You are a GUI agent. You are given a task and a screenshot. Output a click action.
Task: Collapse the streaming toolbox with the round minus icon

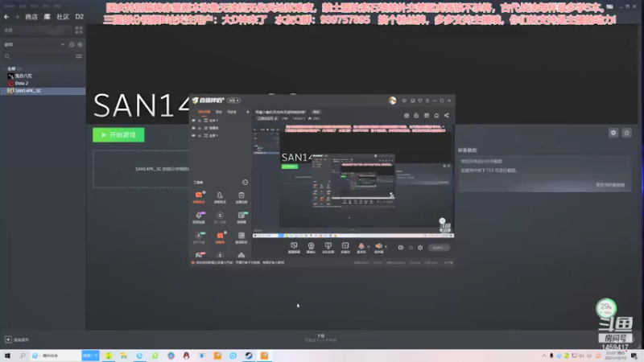coord(245,183)
